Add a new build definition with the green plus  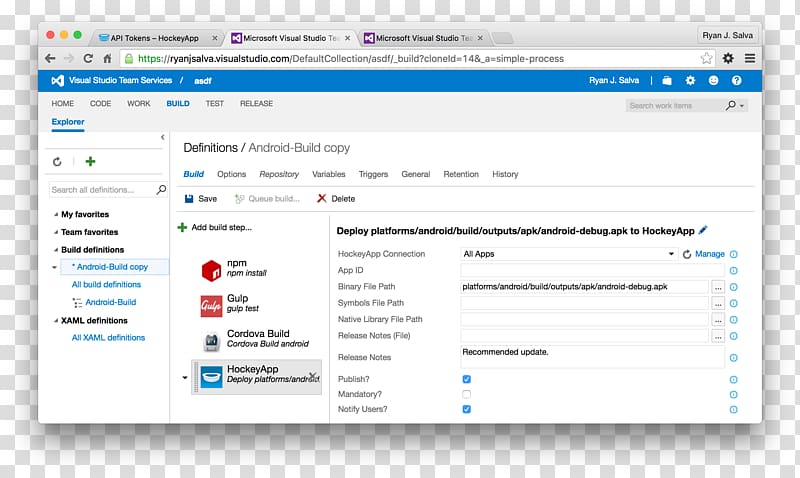(90, 162)
